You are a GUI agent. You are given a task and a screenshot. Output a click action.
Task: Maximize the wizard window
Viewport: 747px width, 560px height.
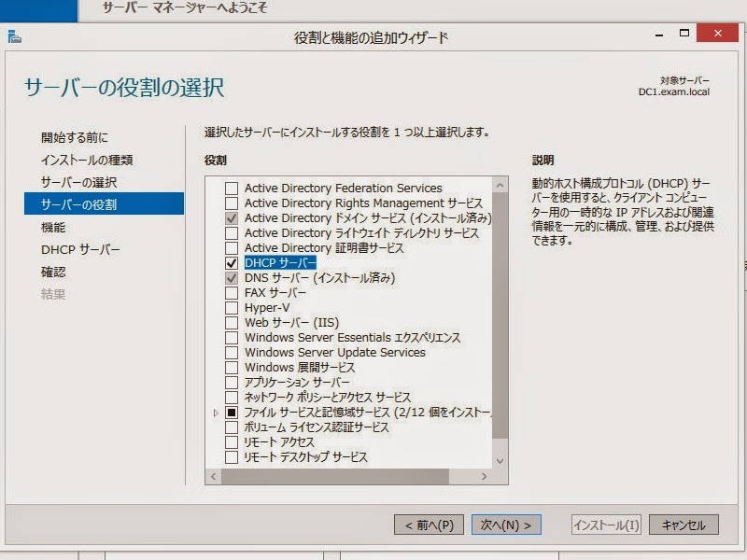point(684,33)
